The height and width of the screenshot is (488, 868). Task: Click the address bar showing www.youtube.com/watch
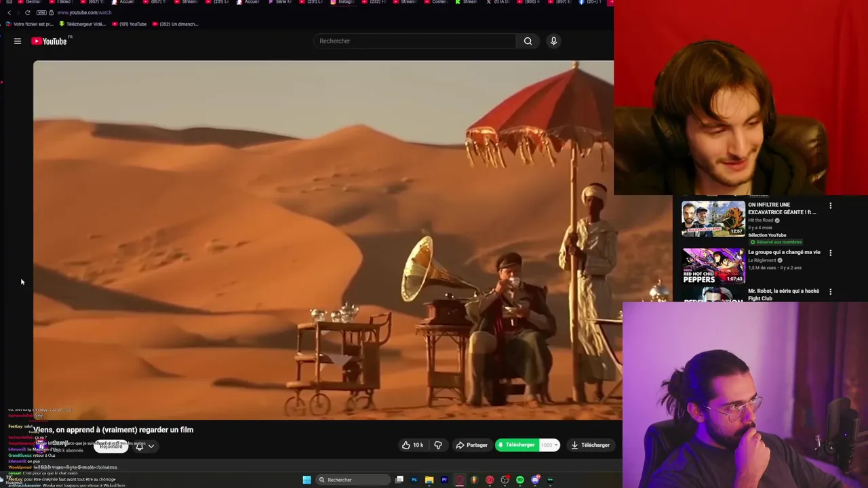click(85, 13)
